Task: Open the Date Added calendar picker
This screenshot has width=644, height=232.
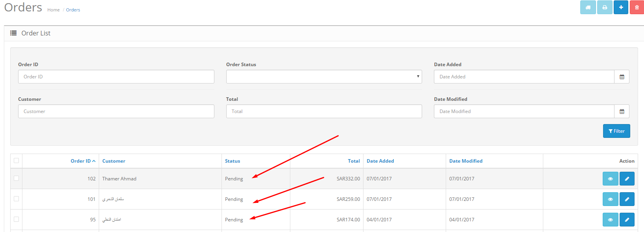Action: click(x=622, y=77)
